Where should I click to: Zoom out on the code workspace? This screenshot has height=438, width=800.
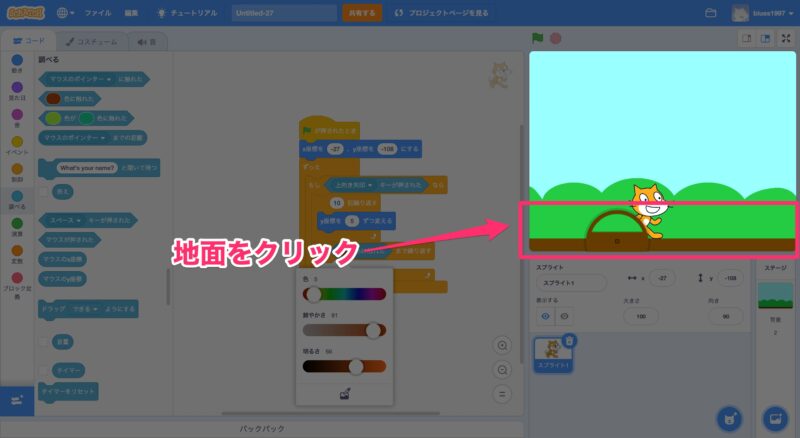[x=503, y=369]
